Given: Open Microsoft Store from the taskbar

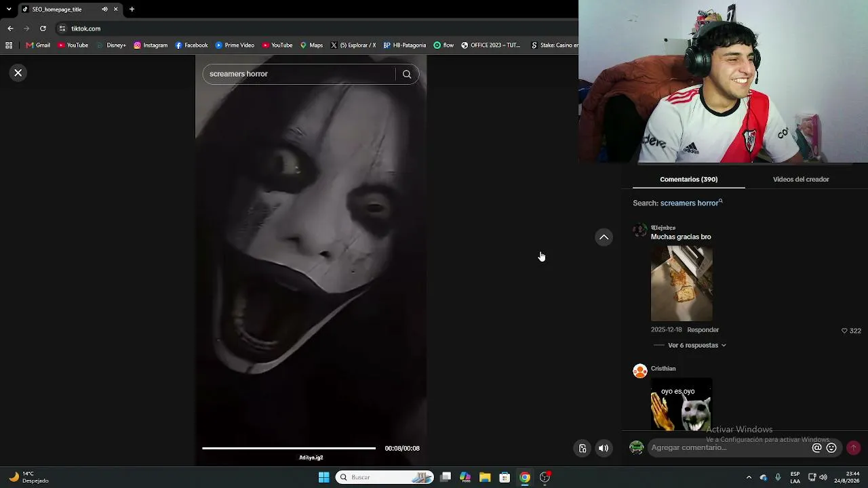Looking at the screenshot, I should tap(505, 477).
